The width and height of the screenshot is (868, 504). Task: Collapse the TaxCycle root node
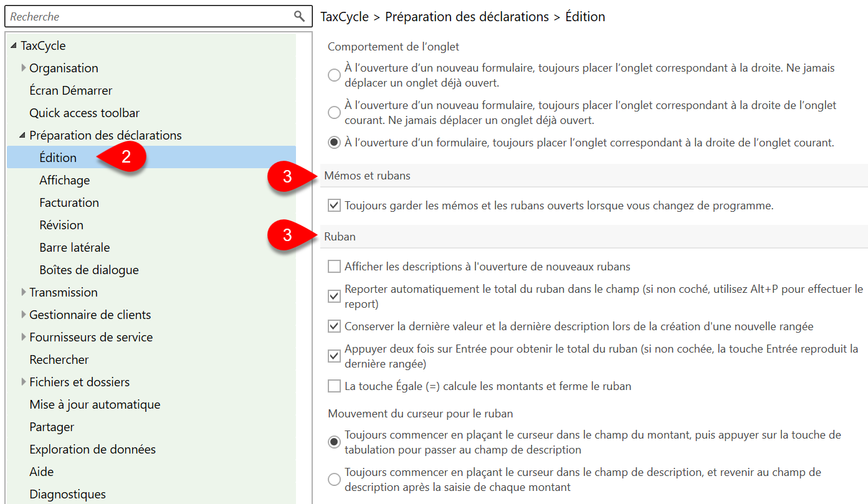coord(14,45)
